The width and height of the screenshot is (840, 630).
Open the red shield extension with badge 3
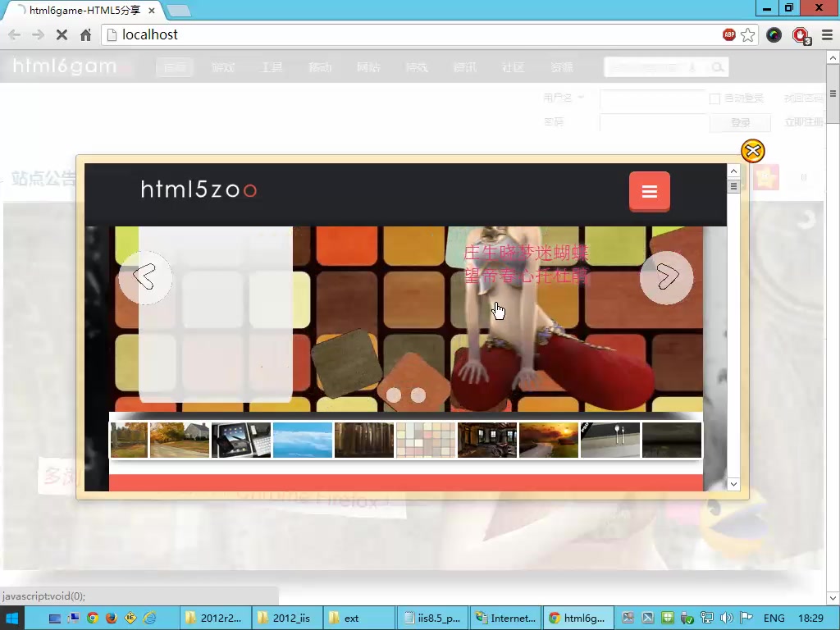(x=801, y=36)
